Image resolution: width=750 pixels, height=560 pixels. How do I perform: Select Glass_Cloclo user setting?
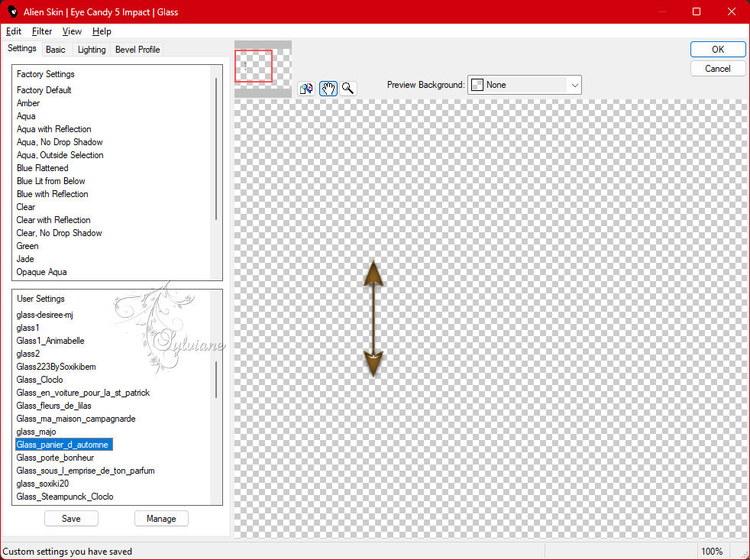click(x=40, y=380)
